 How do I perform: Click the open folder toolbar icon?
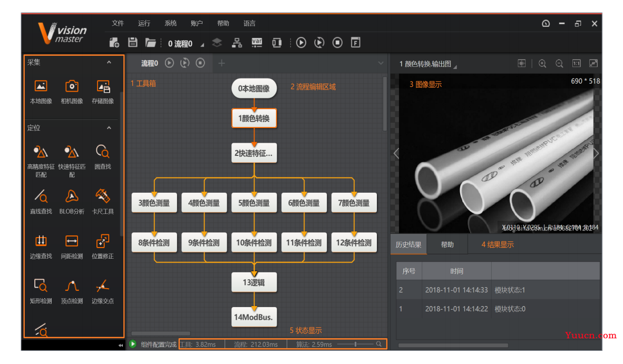151,43
